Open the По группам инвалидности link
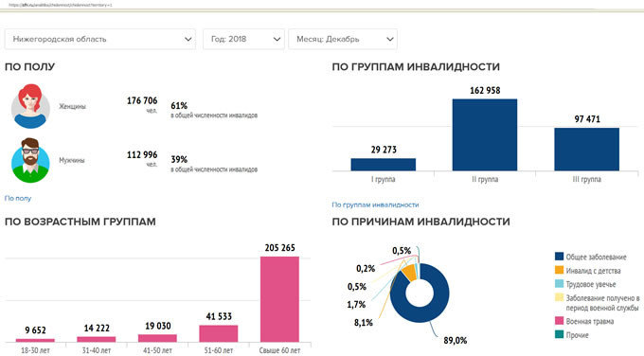The width and height of the screenshot is (644, 356). point(375,205)
